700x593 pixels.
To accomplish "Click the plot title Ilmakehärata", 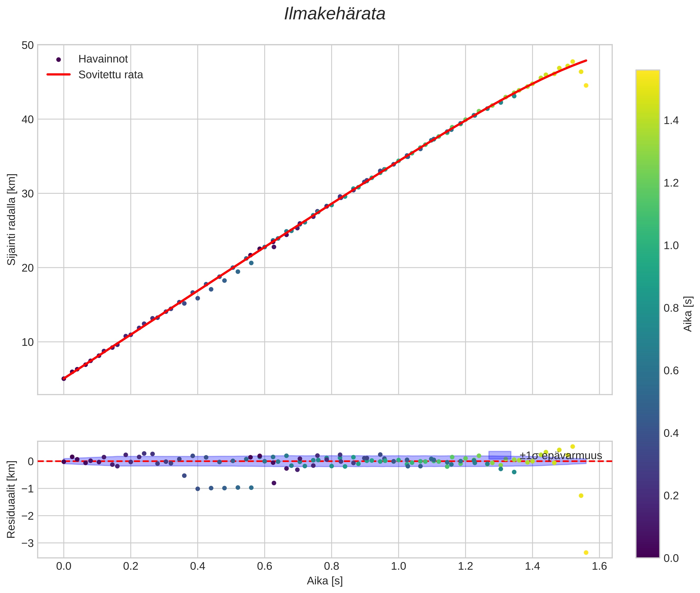I will 334,14.
